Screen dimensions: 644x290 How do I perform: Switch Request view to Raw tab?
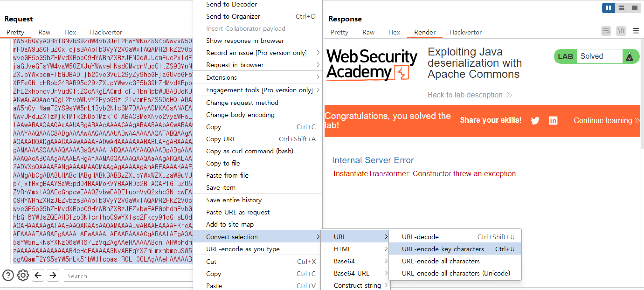click(x=44, y=32)
